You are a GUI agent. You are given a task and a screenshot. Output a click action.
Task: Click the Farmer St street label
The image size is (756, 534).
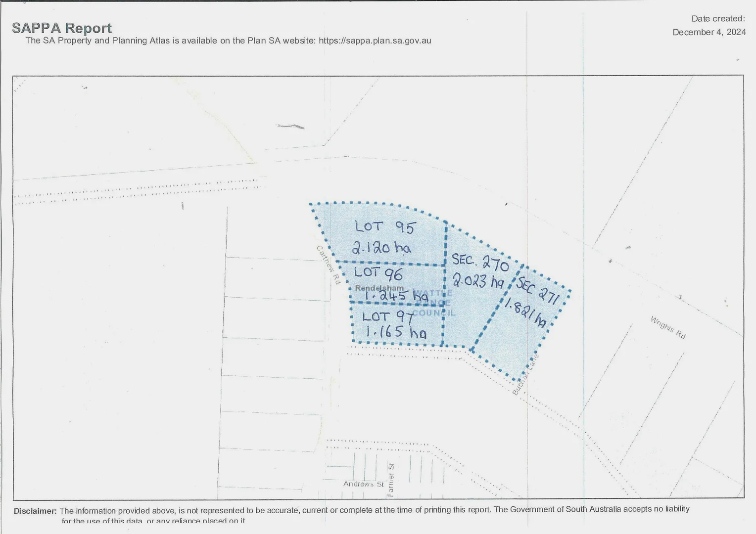(391, 480)
